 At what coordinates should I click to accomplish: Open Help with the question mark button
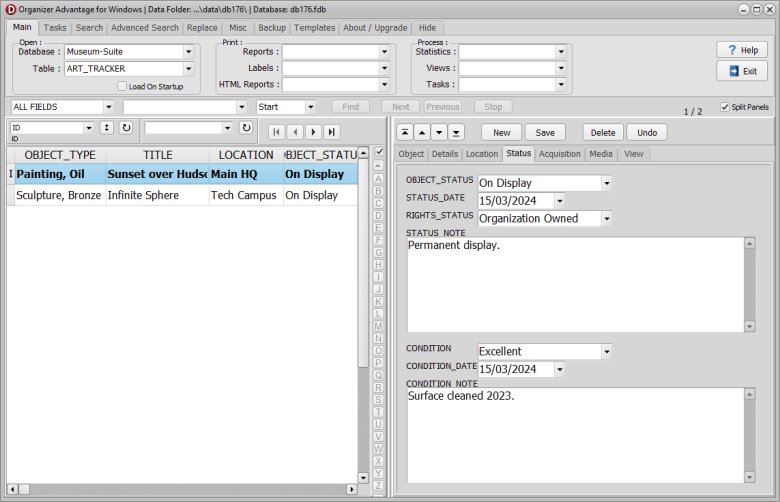(741, 50)
